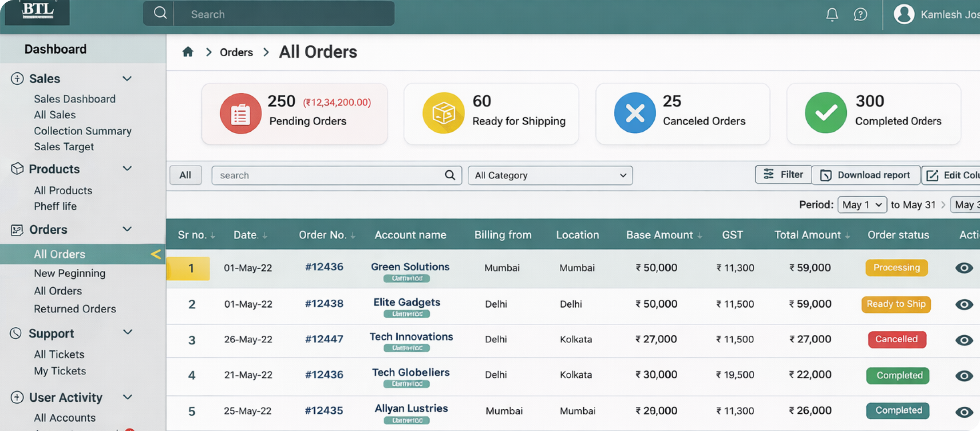Click eye icon for cancelled Tech Innovations order
980x431 pixels.
(x=964, y=340)
